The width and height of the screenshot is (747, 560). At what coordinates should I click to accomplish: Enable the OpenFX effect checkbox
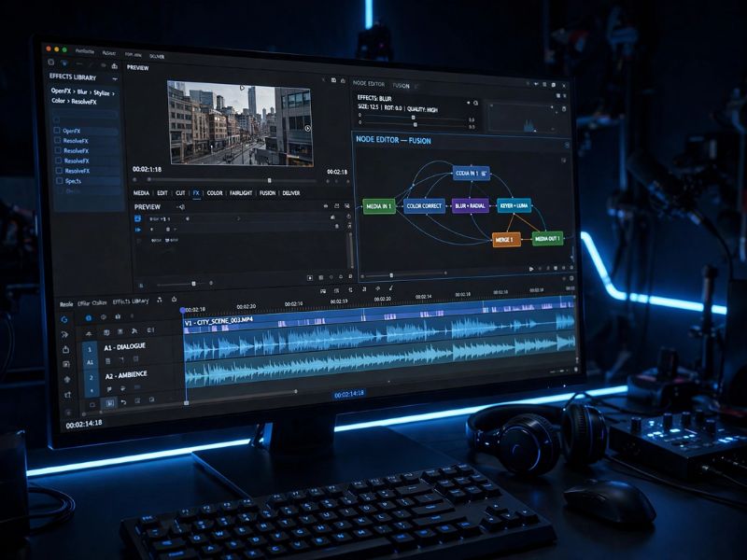pos(57,130)
